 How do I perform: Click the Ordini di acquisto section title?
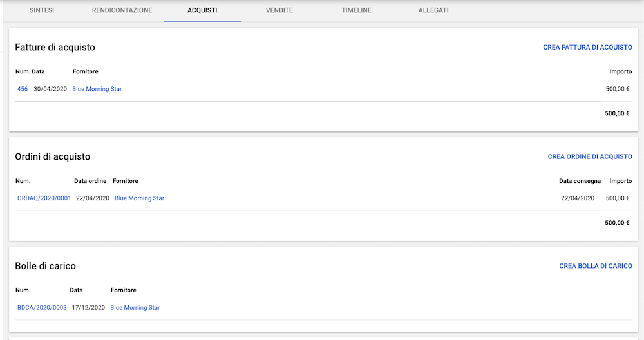click(52, 156)
